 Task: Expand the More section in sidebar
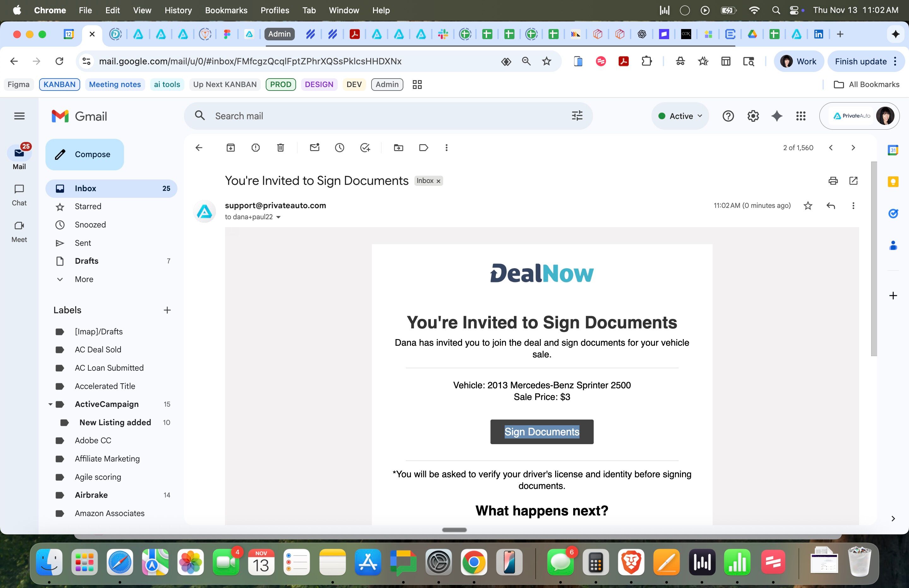(84, 279)
